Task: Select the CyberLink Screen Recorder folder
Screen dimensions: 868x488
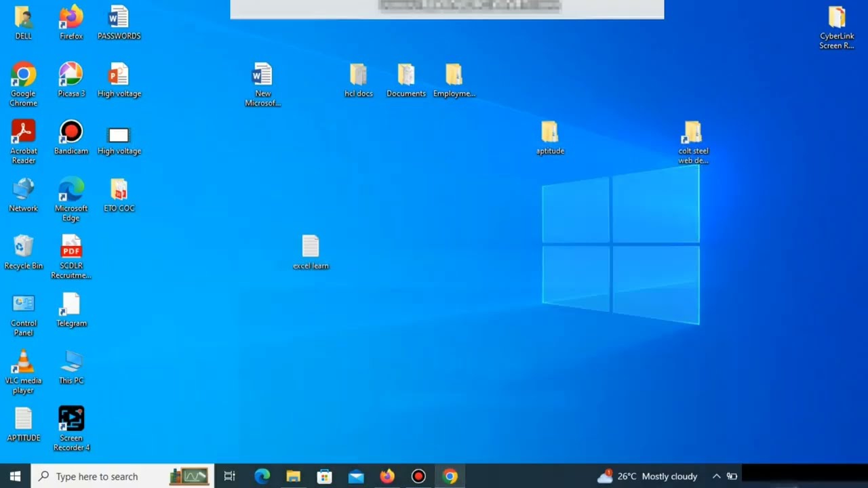Action: pyautogui.click(x=837, y=28)
